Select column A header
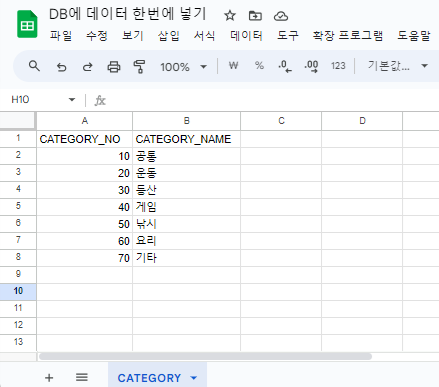Screen dimensions: 439x387 pos(85,121)
